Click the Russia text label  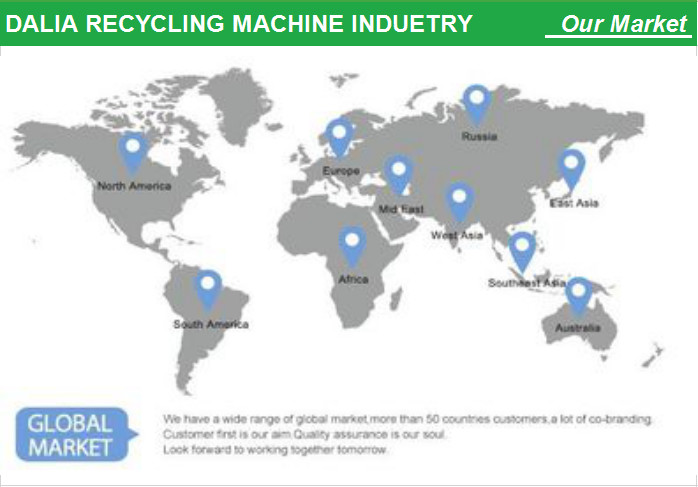tap(479, 137)
